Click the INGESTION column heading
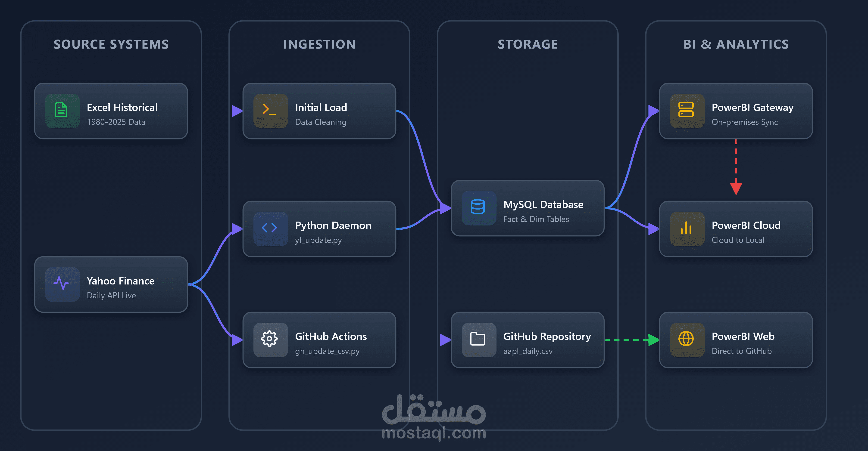The height and width of the screenshot is (451, 868). pyautogui.click(x=319, y=44)
